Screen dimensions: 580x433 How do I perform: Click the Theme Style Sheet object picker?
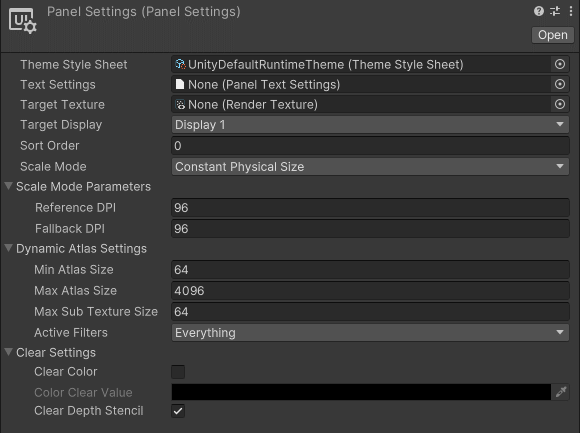pos(560,64)
